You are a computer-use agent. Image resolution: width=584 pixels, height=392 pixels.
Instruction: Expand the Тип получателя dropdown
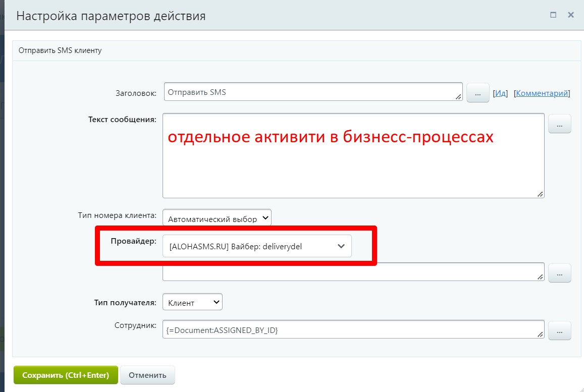coord(192,303)
